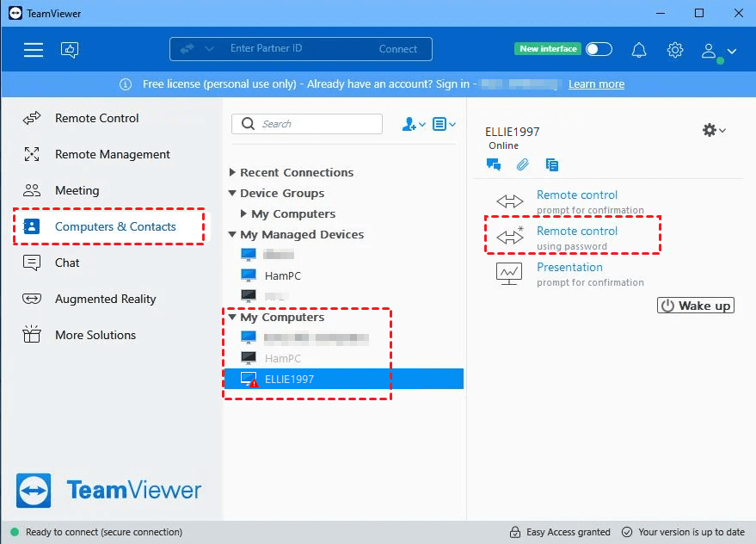The height and width of the screenshot is (544, 756).
Task: Click the TeamViewer title bar icon
Action: (x=15, y=13)
